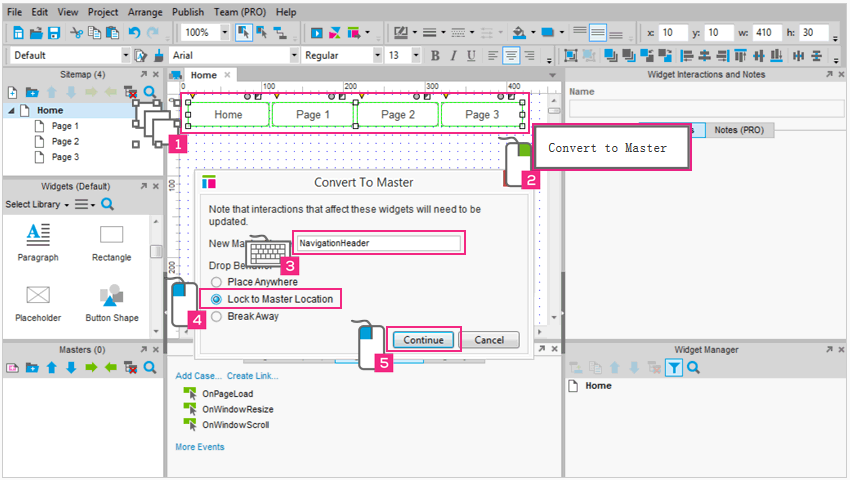Viewport: 850px width, 480px height.
Task: Expand the Select Library dropdown
Action: point(38,204)
